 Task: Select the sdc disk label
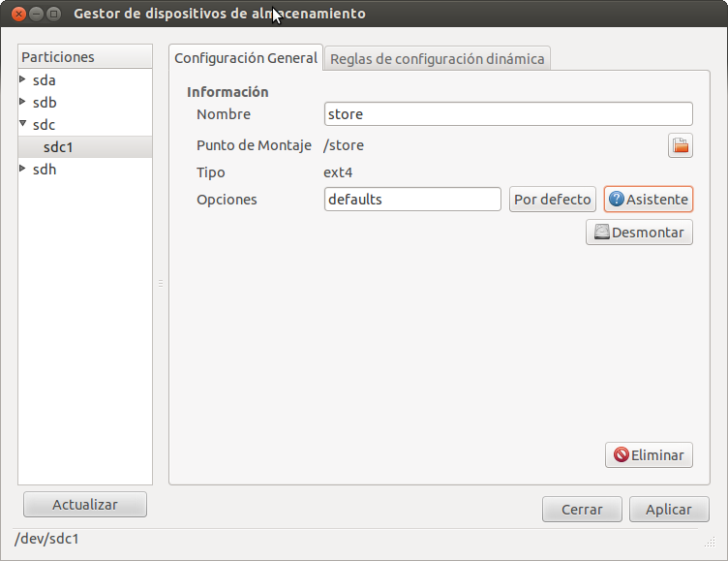45,125
